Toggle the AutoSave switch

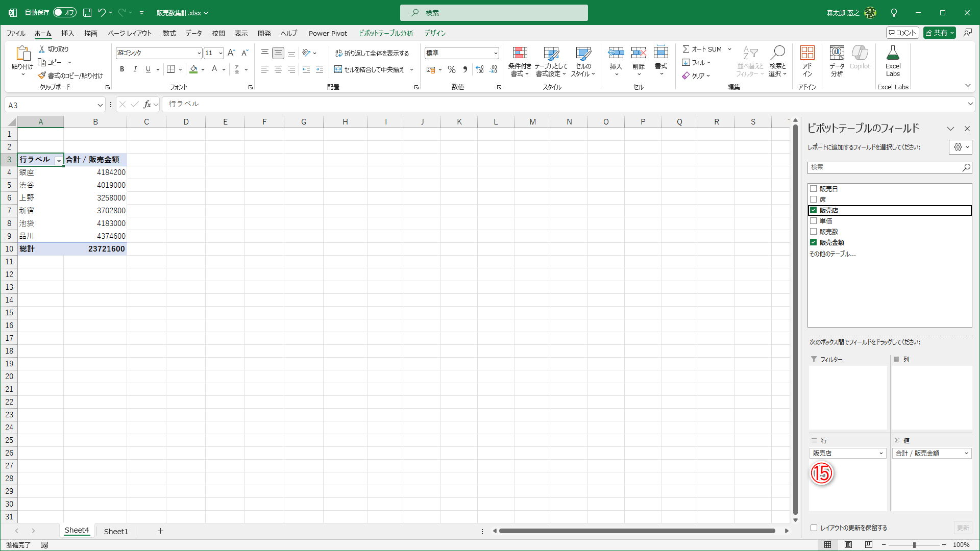65,12
